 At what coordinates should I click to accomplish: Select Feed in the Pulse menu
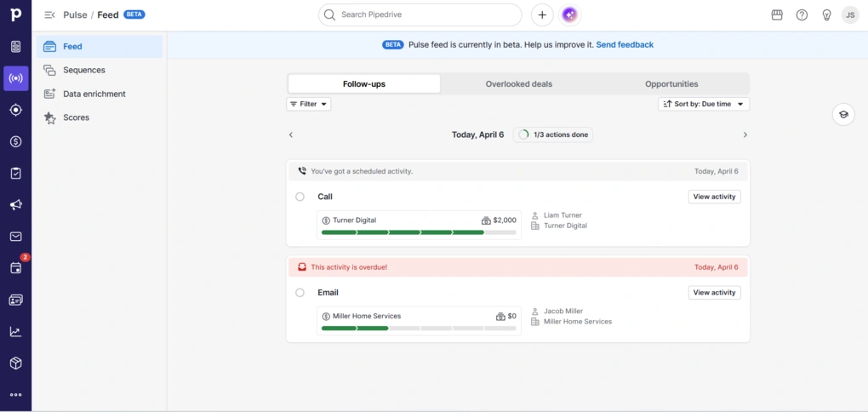[100, 47]
